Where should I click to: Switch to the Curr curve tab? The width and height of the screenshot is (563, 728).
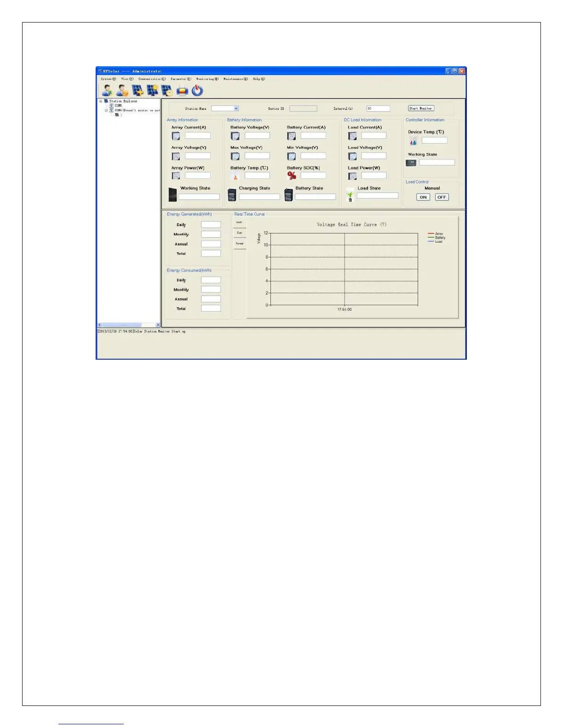tap(239, 233)
